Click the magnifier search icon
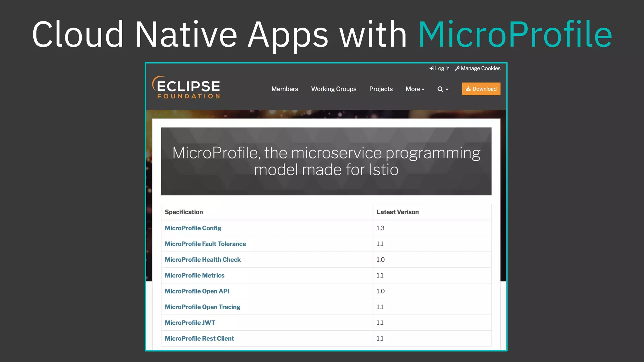This screenshot has width=644, height=362. pos(440,89)
